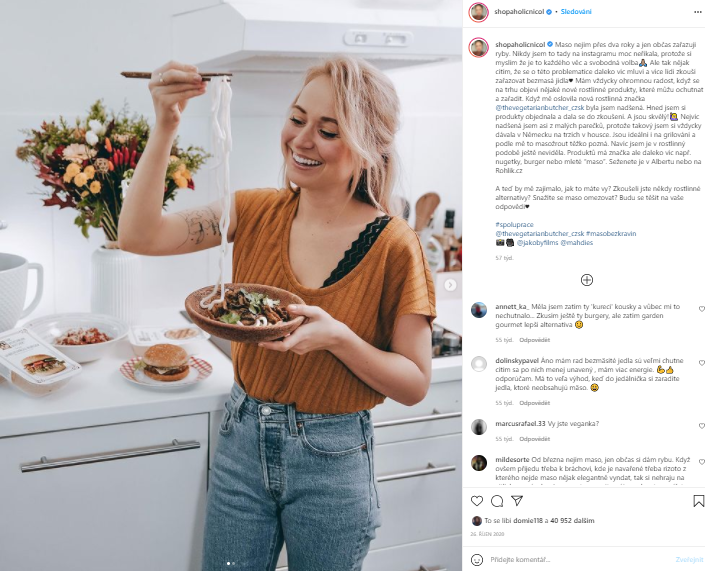This screenshot has height=571, width=705.
Task: Reply to marcusrafael.33's comment via Odpovědět
Action: pyautogui.click(x=534, y=439)
